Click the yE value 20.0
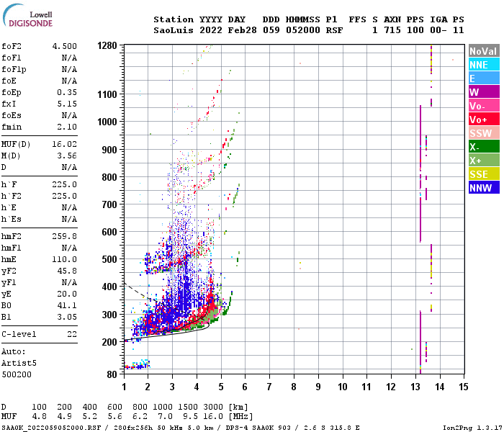Screen dimensions: 504x432 [x=67, y=294]
